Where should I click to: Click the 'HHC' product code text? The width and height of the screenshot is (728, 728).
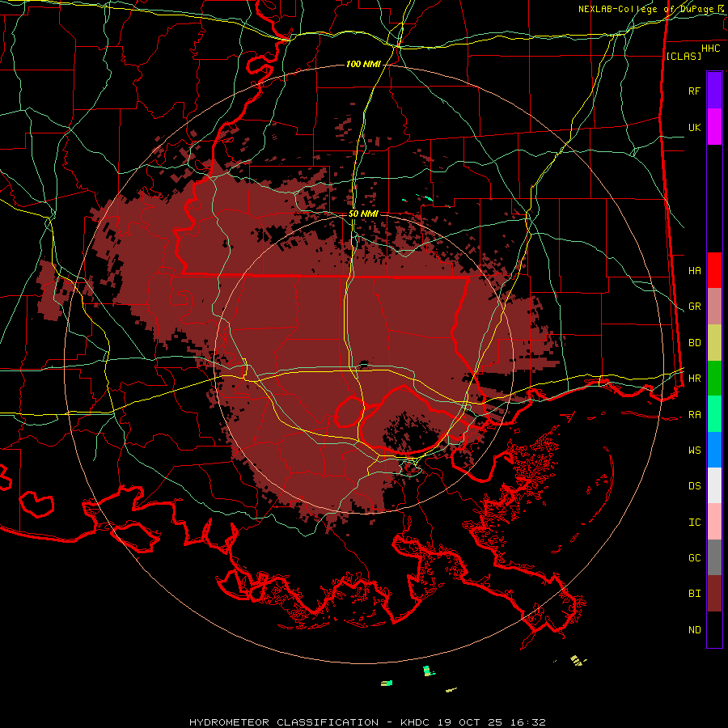tap(710, 49)
